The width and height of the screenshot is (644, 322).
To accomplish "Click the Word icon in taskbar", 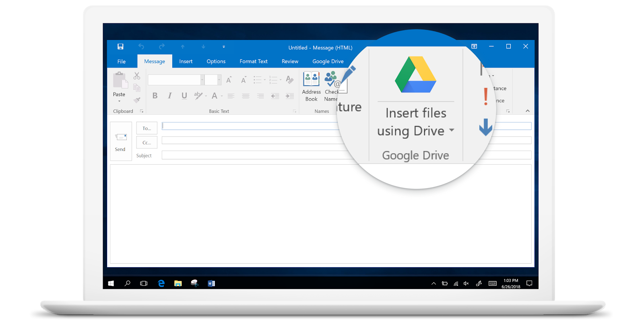I will click(211, 283).
